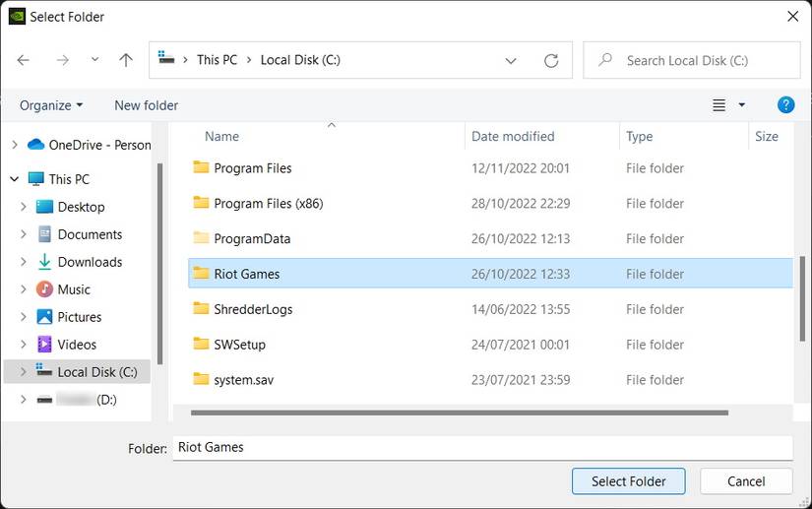Collapse the This PC tree node
The image size is (812, 509).
[14, 179]
